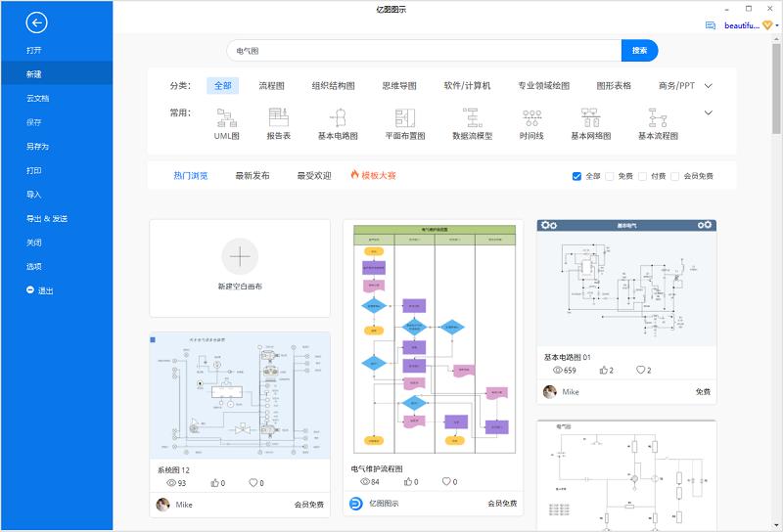Click the 亿图图示 author logo icon
Screen dimensions: 783x532
[x=355, y=504]
